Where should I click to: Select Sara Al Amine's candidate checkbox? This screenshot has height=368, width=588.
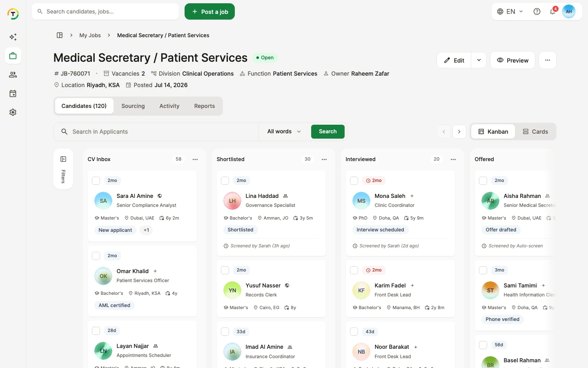tap(96, 180)
